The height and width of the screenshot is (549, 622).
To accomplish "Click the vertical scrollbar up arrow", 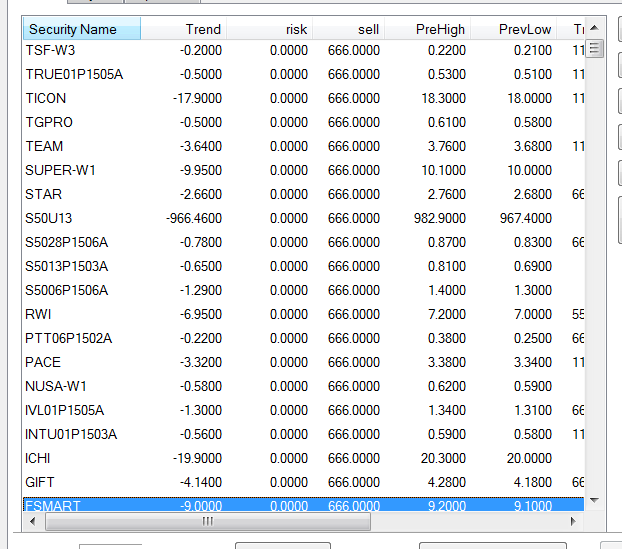I will coord(594,28).
